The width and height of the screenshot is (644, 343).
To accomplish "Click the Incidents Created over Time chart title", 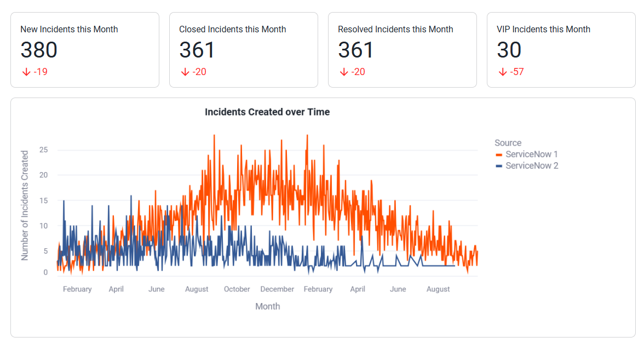I will point(267,112).
